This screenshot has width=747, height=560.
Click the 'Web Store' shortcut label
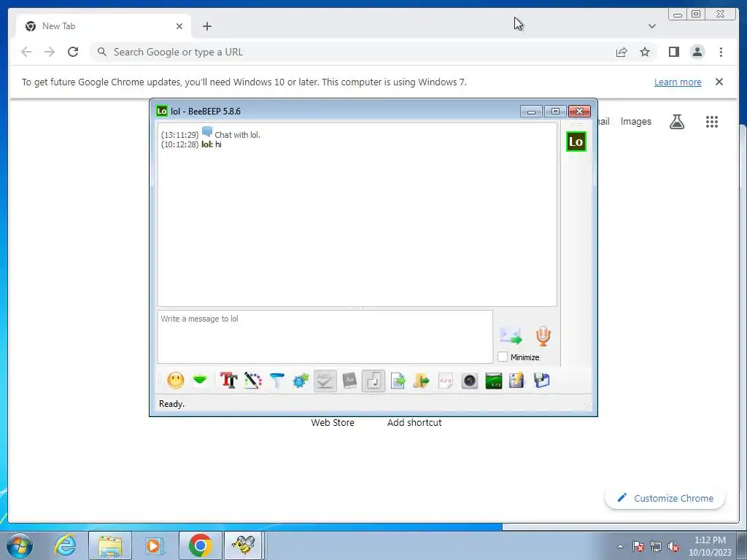click(333, 422)
